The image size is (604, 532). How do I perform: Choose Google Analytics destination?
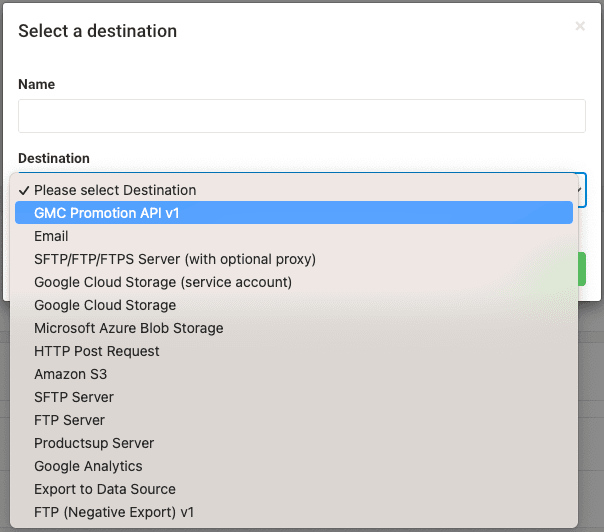294,466
